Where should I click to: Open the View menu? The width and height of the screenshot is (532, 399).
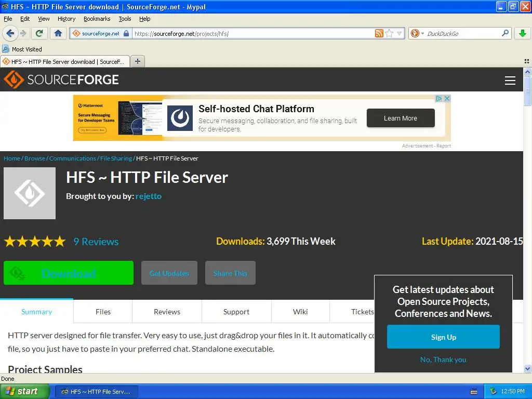44,19
